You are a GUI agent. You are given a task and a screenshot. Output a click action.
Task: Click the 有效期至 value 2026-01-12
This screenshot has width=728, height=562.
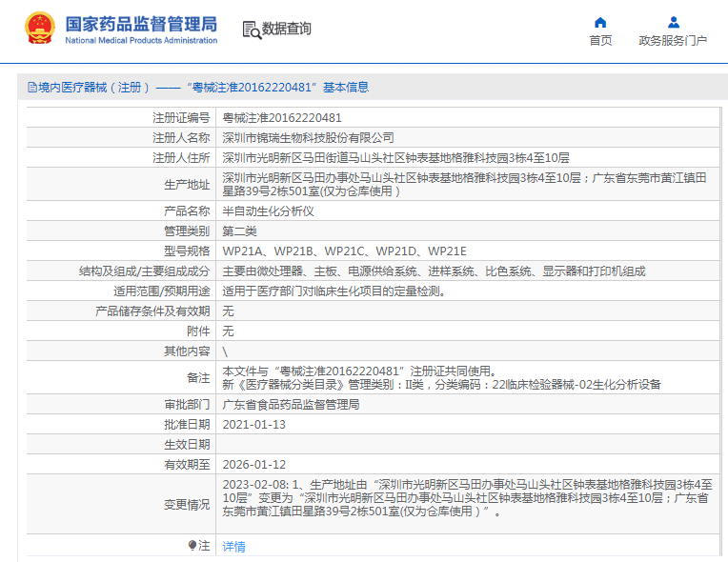[x=254, y=465]
